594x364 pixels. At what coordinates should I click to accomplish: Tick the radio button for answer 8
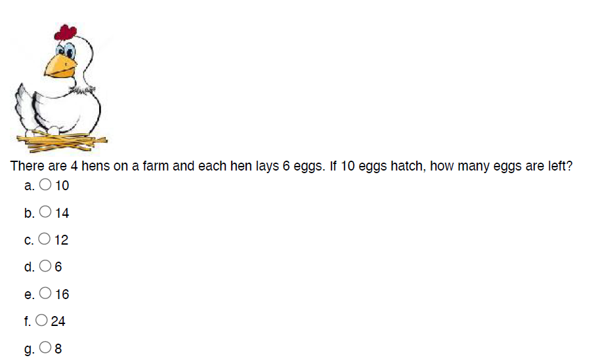(x=47, y=349)
